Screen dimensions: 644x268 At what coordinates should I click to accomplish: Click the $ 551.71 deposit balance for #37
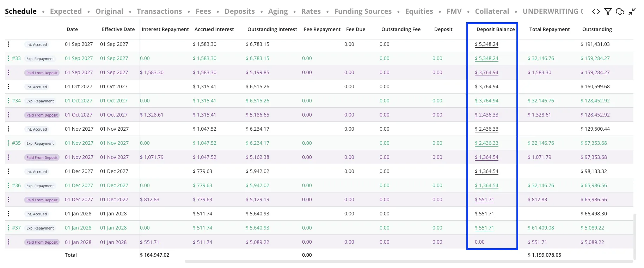tap(484, 228)
